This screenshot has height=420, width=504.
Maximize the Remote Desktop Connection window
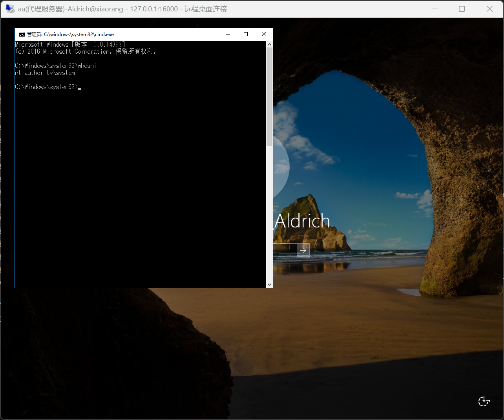462,9
